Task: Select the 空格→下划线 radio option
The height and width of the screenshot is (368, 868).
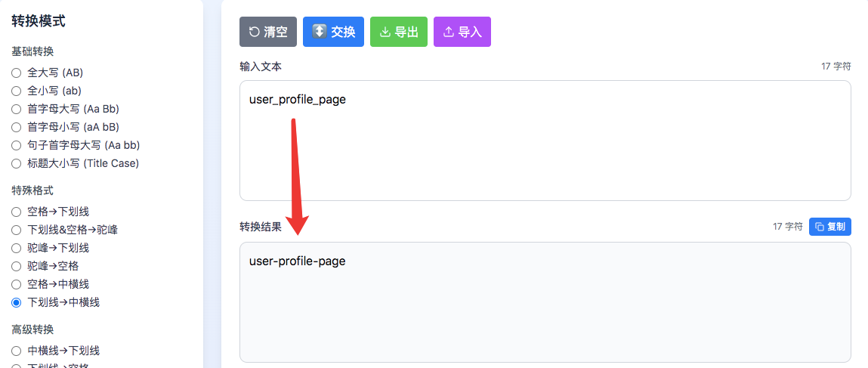Action: pyautogui.click(x=16, y=212)
